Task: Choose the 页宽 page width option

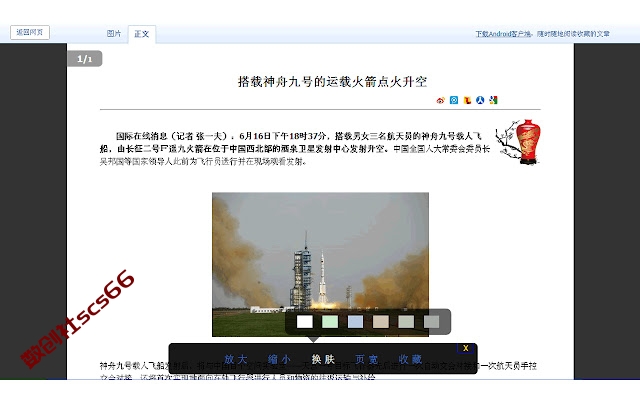Action: pos(367,359)
